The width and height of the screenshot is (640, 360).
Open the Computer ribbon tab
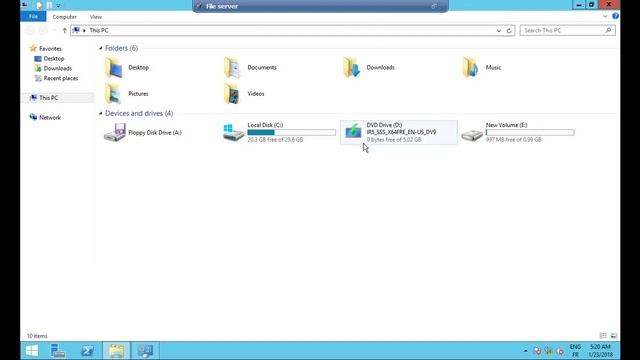64,17
